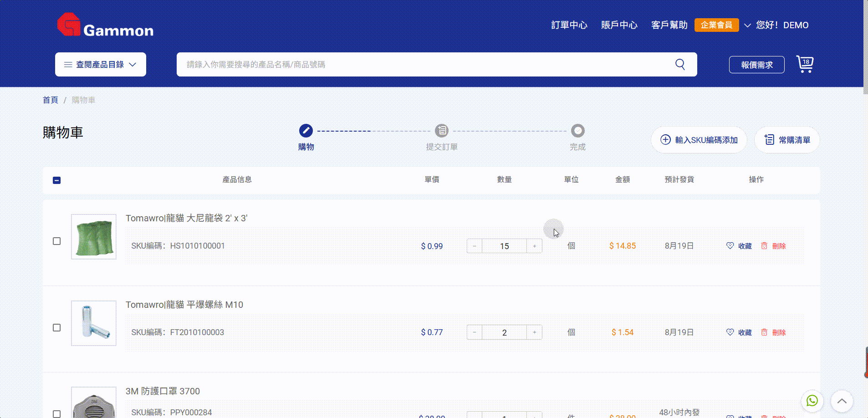The width and height of the screenshot is (868, 418).
Task: Check the 大尼龍袋 2' x 3' item checkbox
Action: (x=57, y=241)
